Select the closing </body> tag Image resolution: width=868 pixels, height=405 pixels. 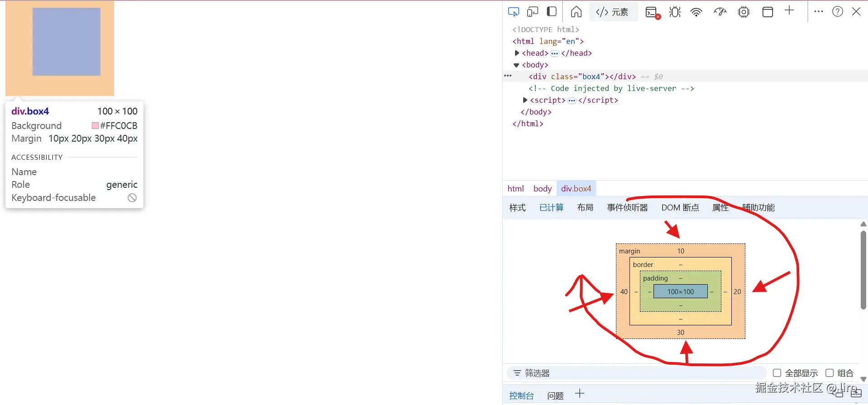coord(536,112)
